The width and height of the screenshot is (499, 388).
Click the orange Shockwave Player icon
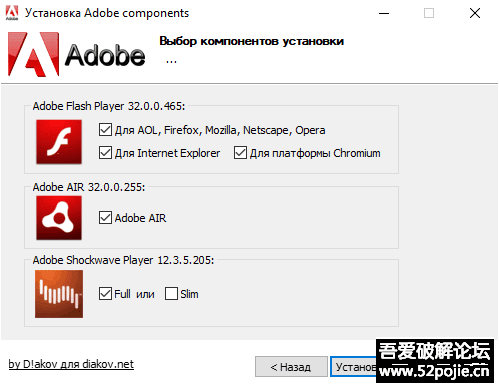click(x=59, y=294)
